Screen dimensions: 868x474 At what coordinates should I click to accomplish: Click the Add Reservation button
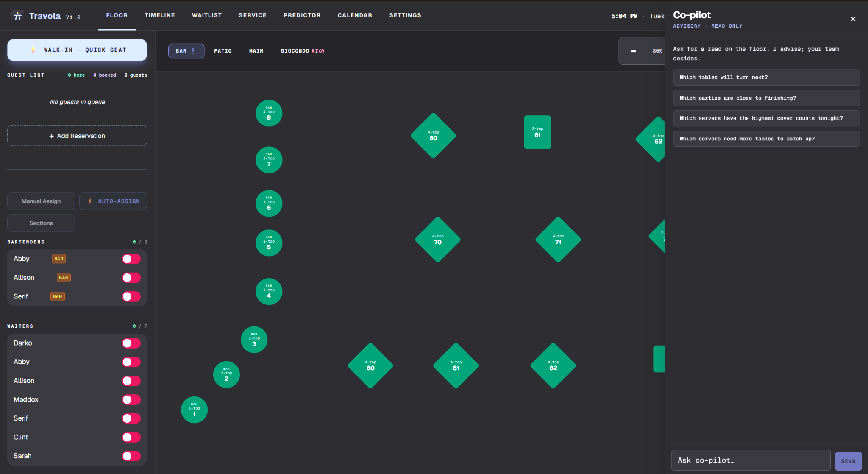point(77,136)
